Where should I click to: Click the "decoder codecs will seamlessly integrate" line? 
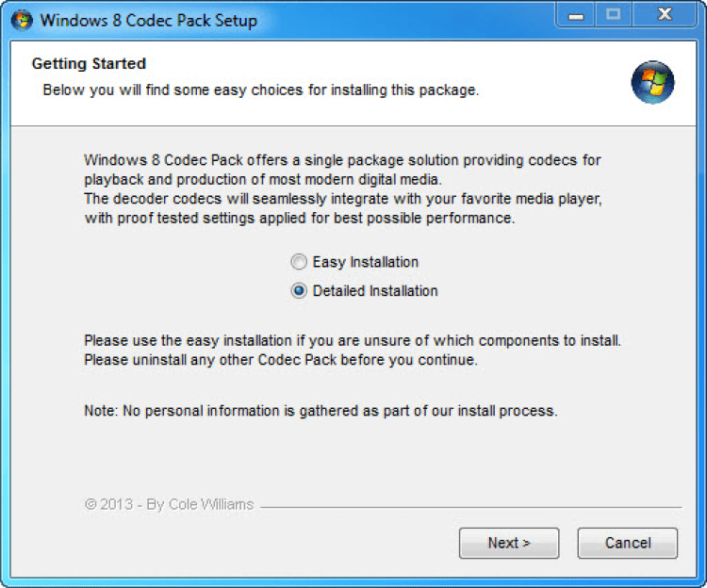[342, 200]
